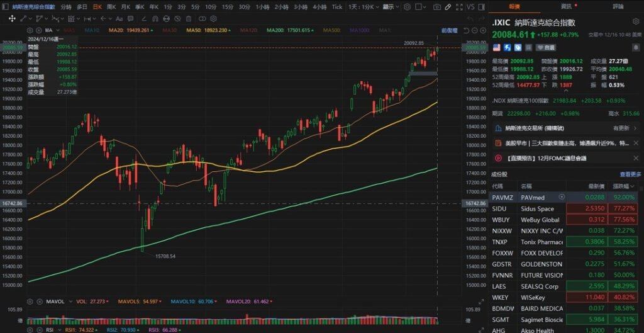Dismiss the 美股早市 news banner
The height and width of the screenshot is (333, 644).
[636, 143]
